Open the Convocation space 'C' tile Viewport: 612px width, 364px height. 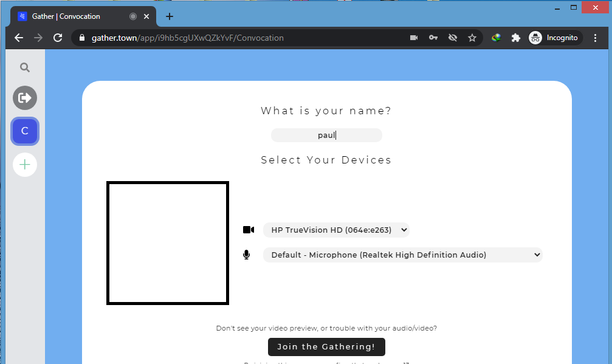click(25, 131)
